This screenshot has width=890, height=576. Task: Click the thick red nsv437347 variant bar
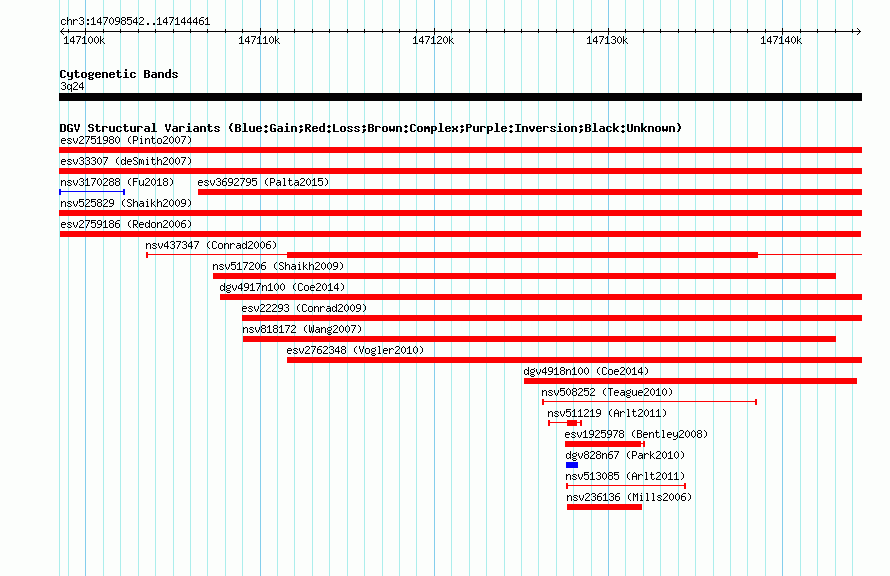pos(522,255)
